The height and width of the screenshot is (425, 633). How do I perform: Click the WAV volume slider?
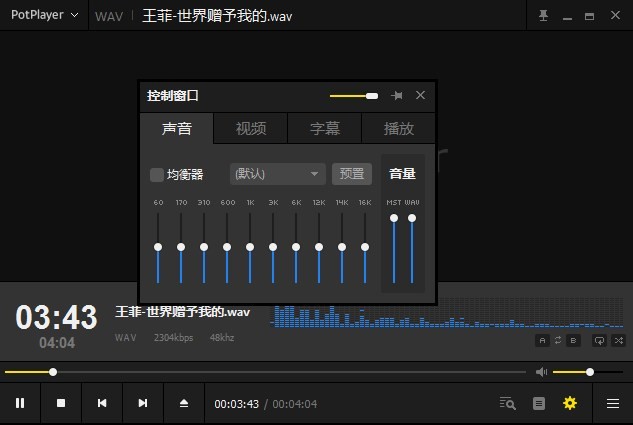pos(412,248)
